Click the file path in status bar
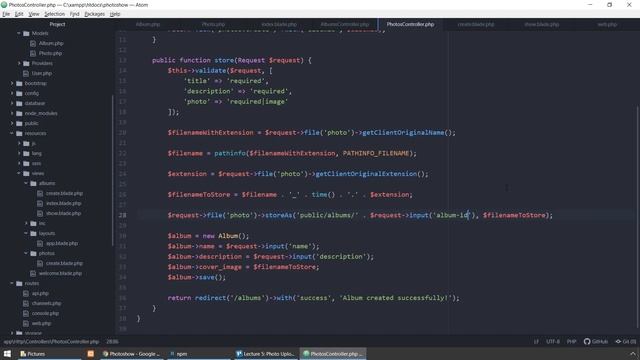 51,342
